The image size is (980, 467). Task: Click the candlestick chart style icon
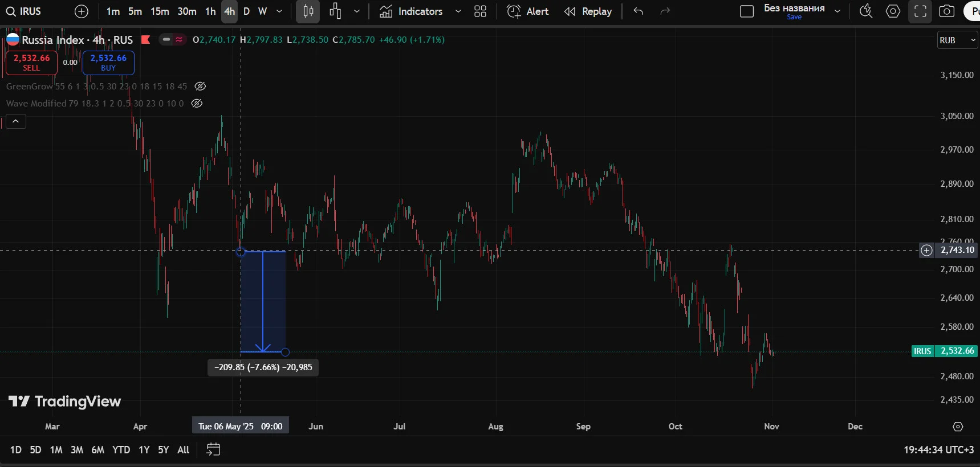[308, 11]
